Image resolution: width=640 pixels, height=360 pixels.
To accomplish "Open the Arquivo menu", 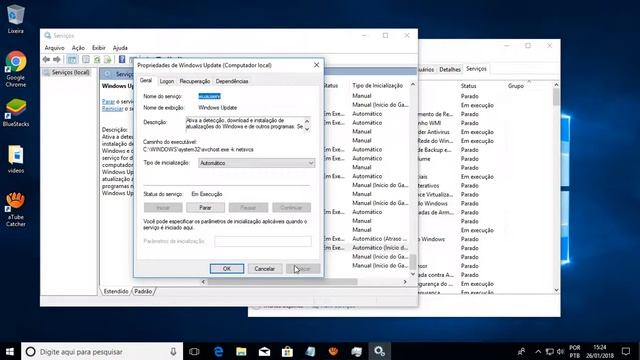I will [54, 48].
